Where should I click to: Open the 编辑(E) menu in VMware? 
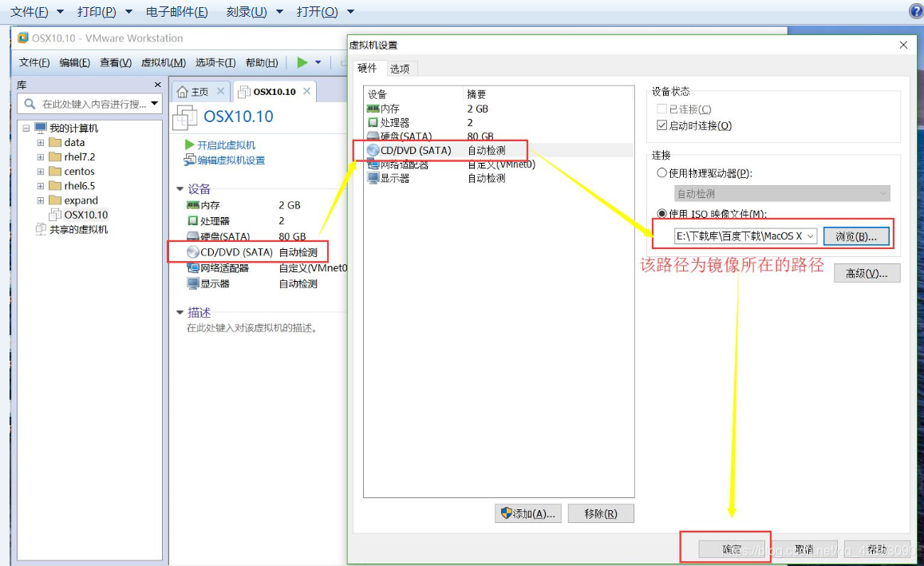click(75, 62)
